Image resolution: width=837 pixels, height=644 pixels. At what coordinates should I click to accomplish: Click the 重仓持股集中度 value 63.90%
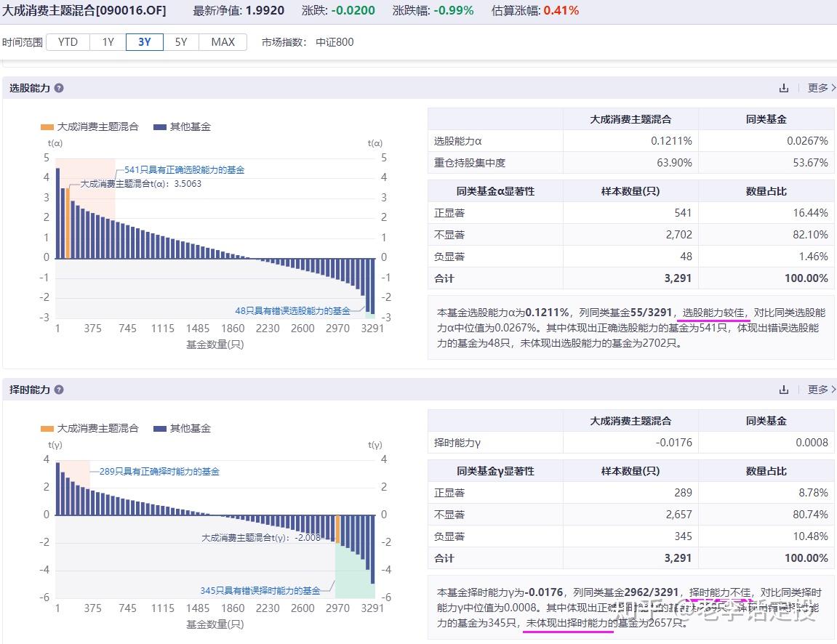[674, 163]
